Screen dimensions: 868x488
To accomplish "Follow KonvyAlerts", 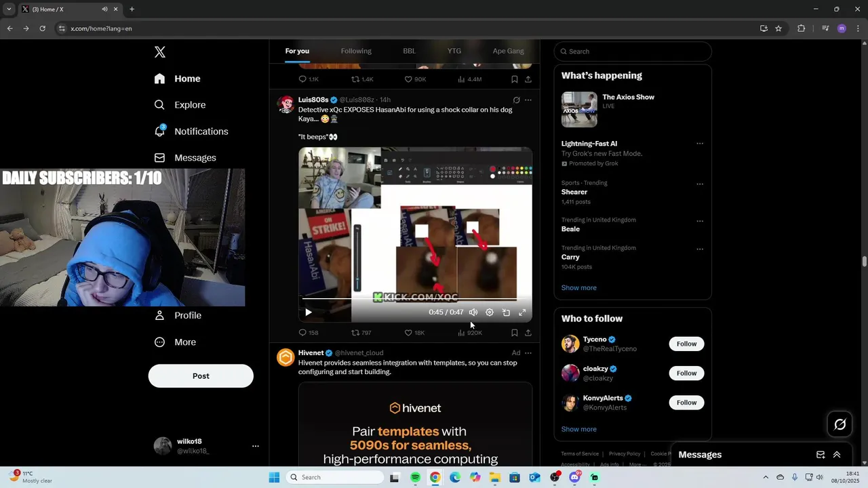I will 686,403.
